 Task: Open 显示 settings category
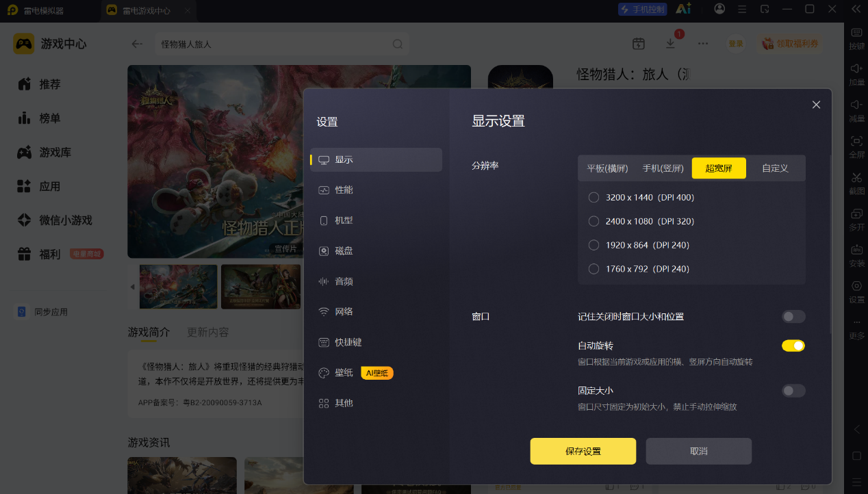coord(376,159)
